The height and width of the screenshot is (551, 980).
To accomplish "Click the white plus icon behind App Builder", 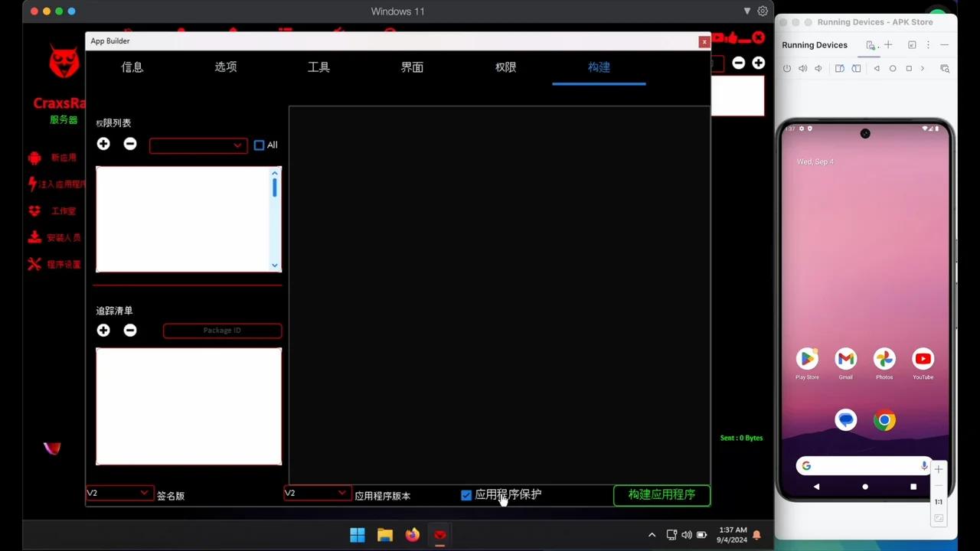I will coord(758,63).
